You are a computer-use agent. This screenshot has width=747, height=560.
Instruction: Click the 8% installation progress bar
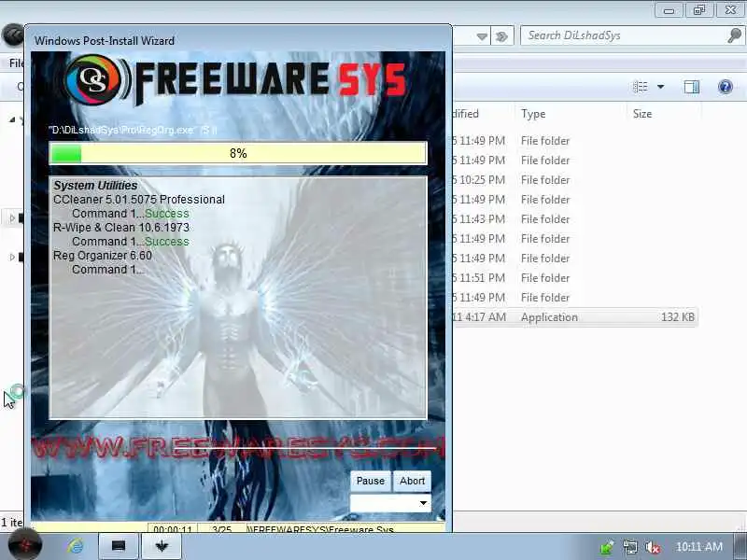click(238, 153)
